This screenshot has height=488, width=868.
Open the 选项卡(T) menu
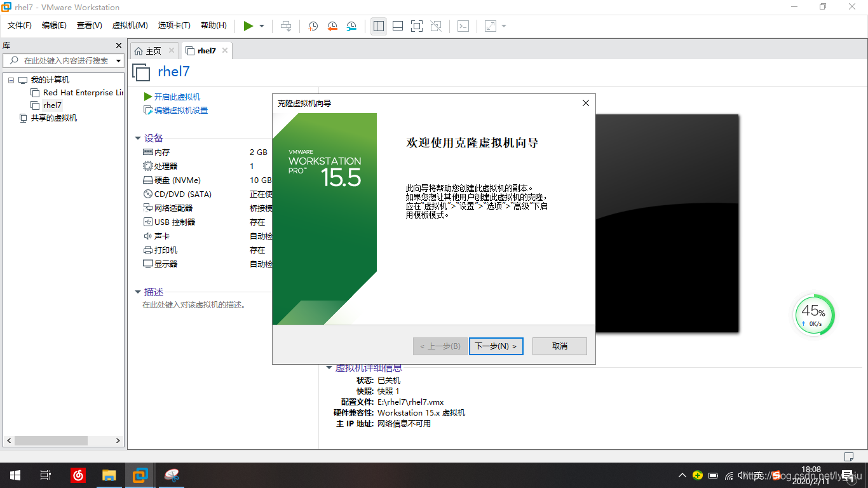coord(174,25)
